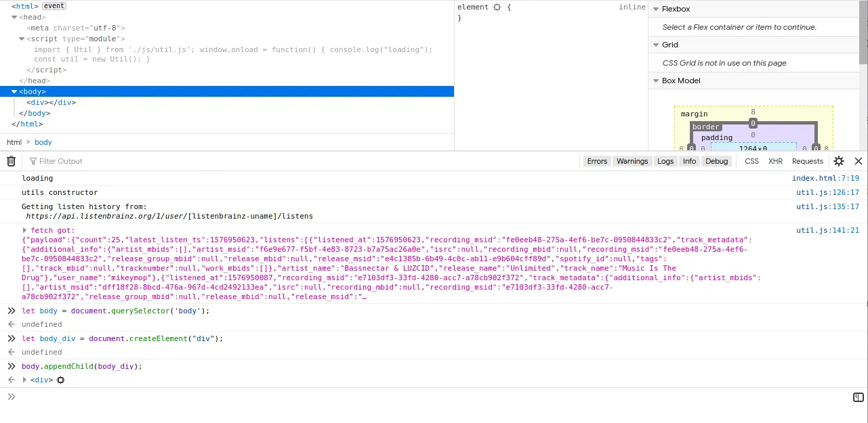Select the body breadcrumb
The image size is (868, 423).
[43, 142]
